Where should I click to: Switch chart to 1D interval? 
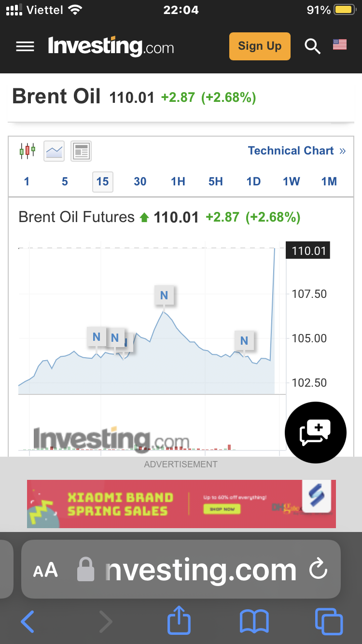pos(253,182)
